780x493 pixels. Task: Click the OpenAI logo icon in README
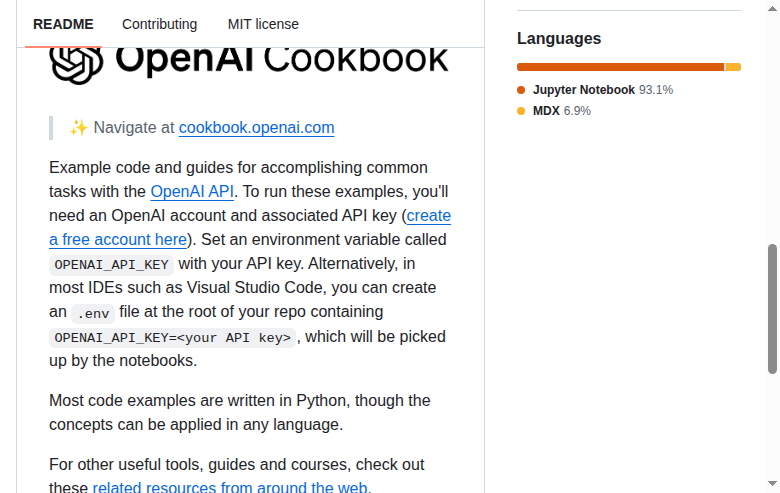76,66
